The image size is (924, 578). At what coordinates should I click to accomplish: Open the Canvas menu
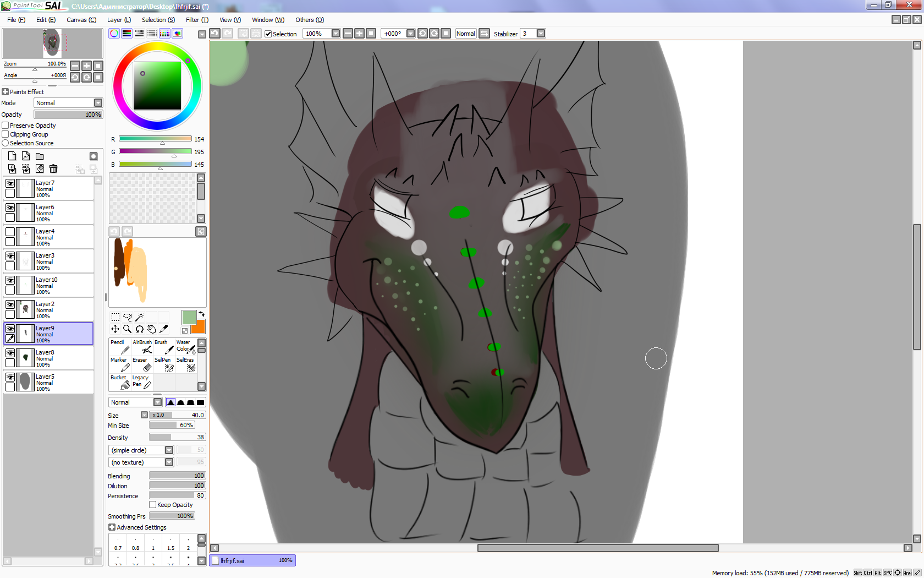pyautogui.click(x=81, y=20)
